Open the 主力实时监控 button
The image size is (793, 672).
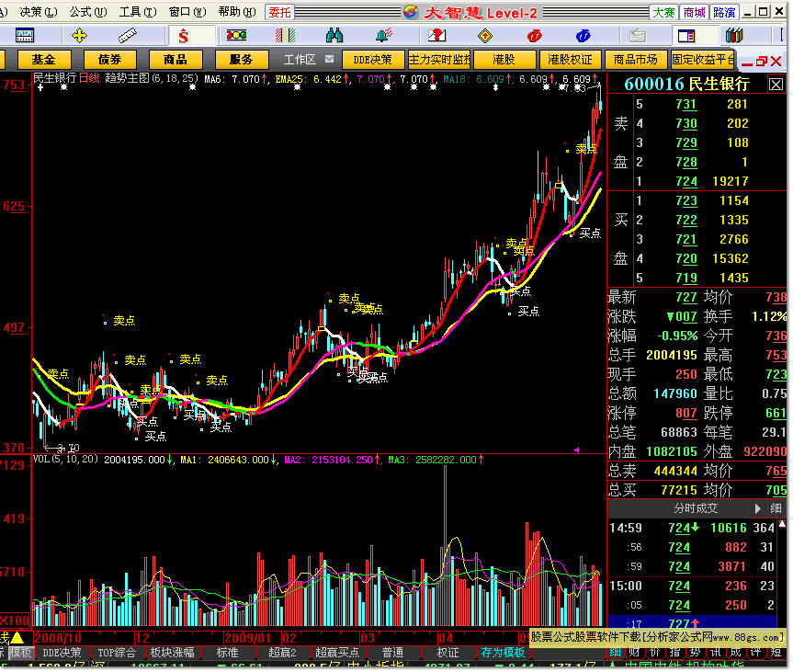439,60
